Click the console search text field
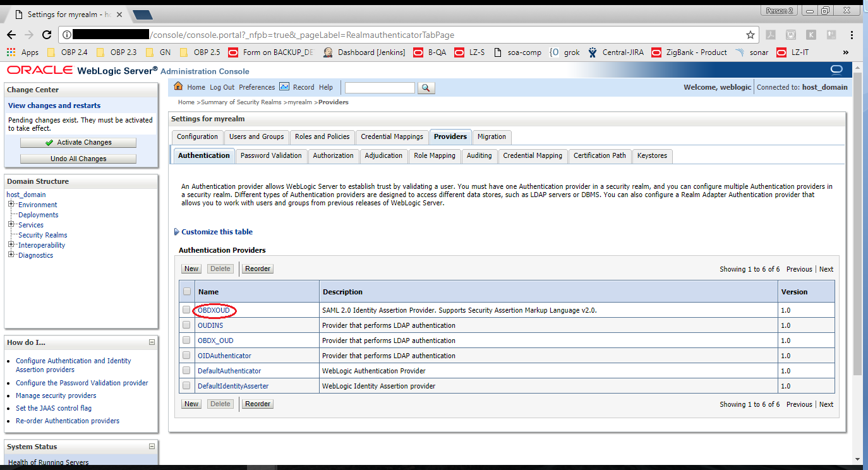 [x=380, y=88]
